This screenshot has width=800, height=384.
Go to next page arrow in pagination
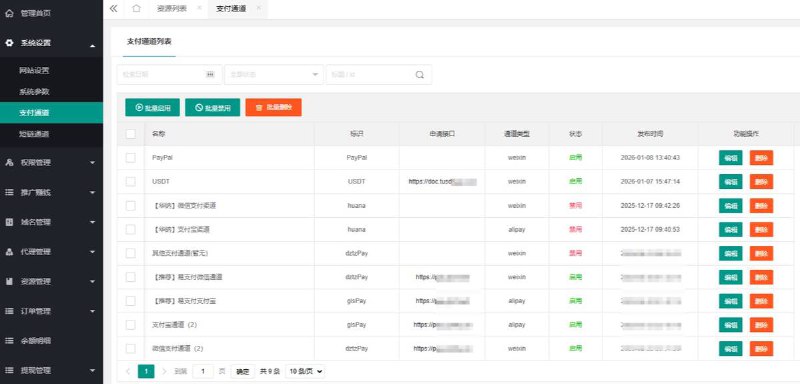pyautogui.click(x=164, y=371)
